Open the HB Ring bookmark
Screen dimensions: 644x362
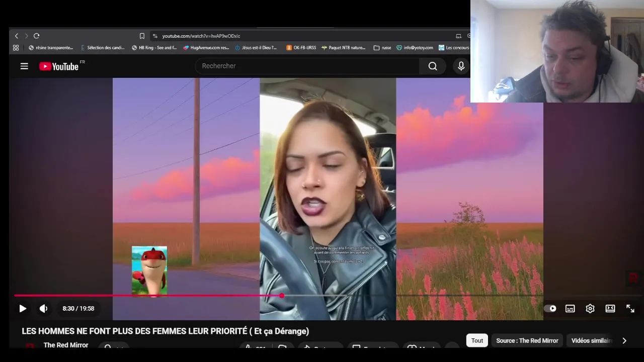tap(154, 48)
